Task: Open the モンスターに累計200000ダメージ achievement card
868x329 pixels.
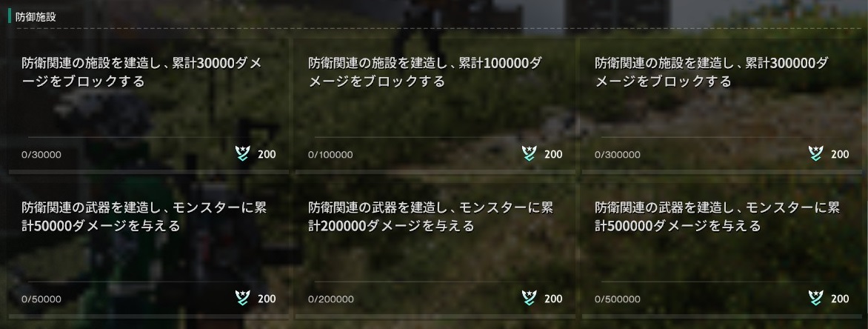Action: [x=435, y=250]
